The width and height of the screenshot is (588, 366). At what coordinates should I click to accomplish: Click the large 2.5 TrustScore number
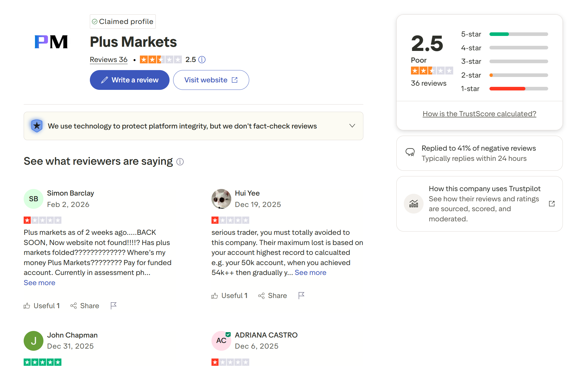[427, 43]
